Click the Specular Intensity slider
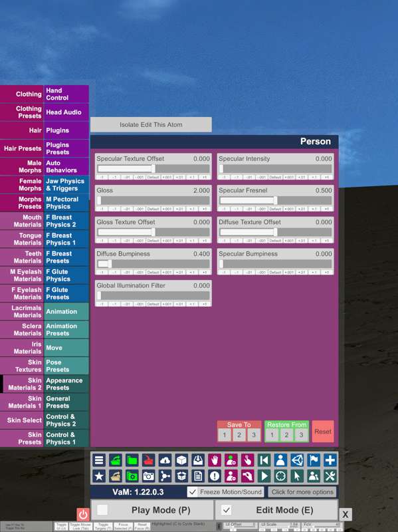 coord(276,169)
